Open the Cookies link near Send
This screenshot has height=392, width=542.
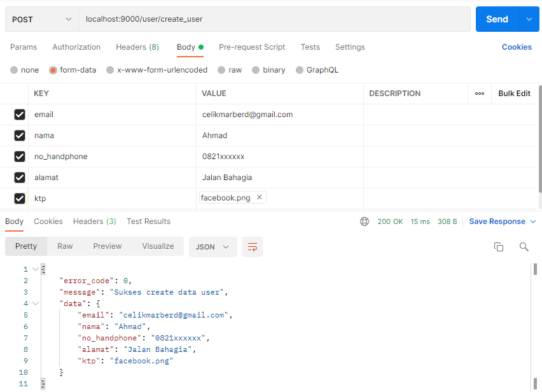[517, 47]
